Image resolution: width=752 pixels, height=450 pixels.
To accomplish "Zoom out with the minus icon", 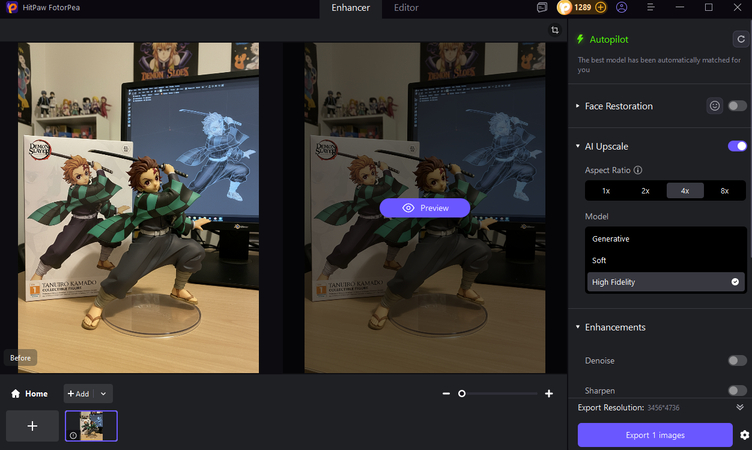I will pyautogui.click(x=446, y=393).
